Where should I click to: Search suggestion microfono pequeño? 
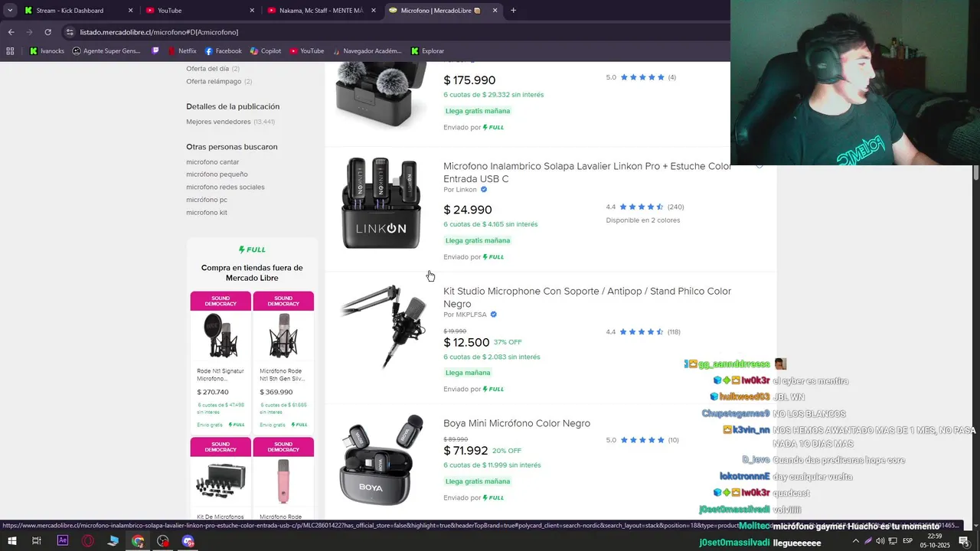(217, 174)
